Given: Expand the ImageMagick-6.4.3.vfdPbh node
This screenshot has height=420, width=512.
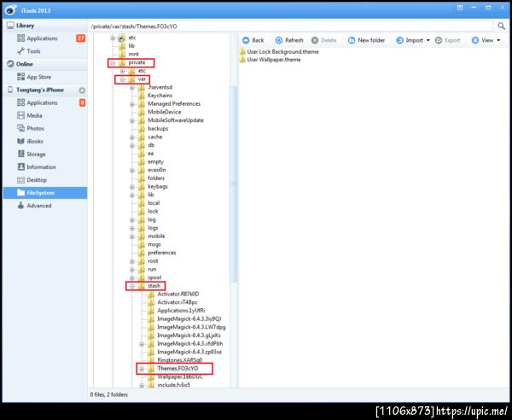Looking at the screenshot, I should [142, 344].
